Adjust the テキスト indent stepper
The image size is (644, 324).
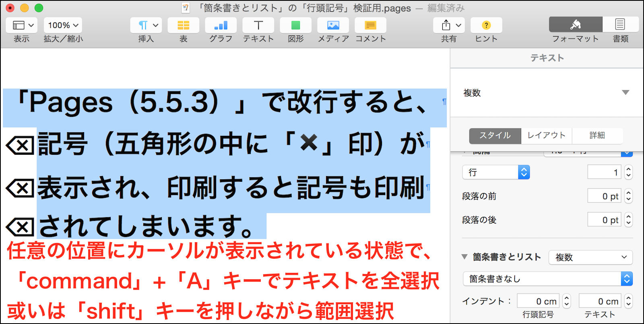click(x=628, y=301)
